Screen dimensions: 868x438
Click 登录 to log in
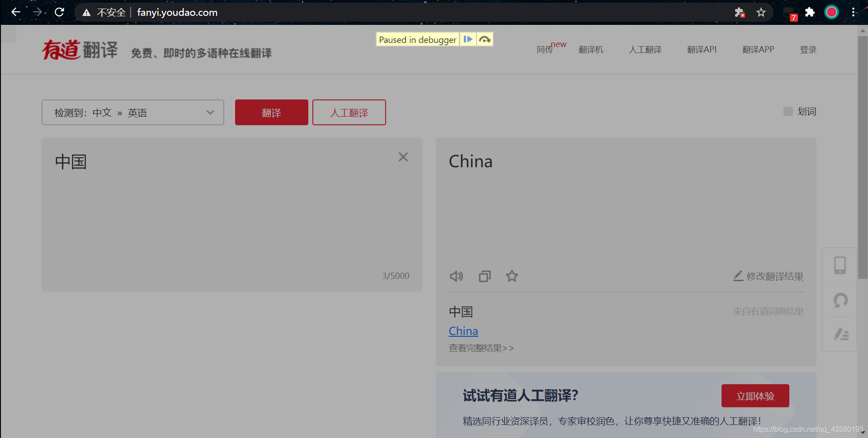[808, 50]
